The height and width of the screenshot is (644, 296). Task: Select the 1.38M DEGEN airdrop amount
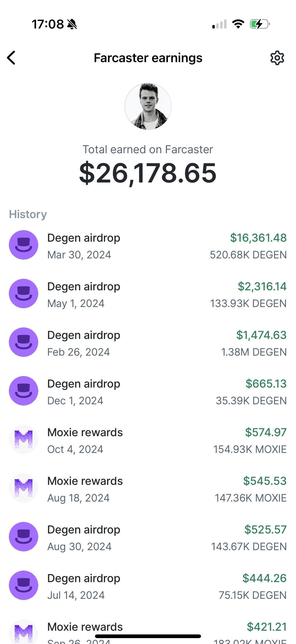point(254,352)
